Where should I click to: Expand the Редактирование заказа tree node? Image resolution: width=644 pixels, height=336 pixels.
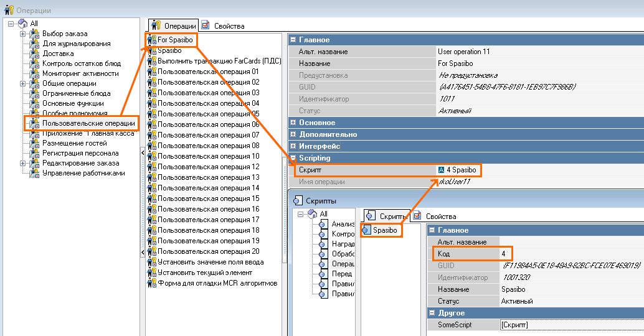pyautogui.click(x=23, y=163)
